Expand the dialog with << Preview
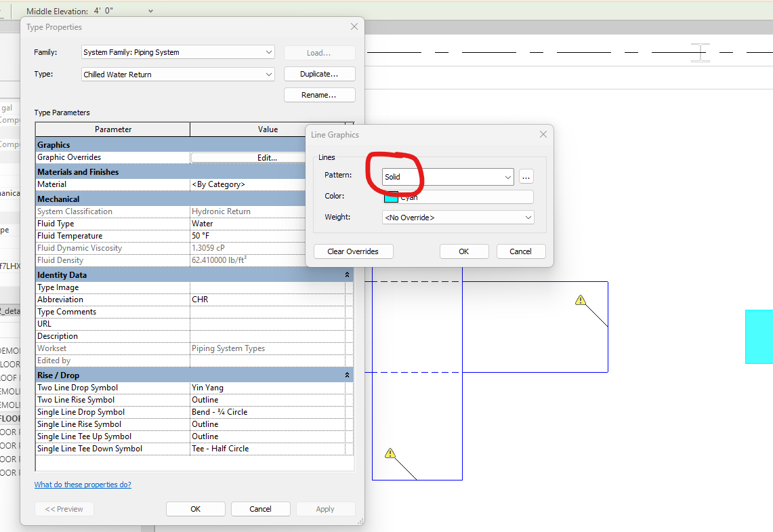Screen dimensions: 773x532 pos(64,508)
